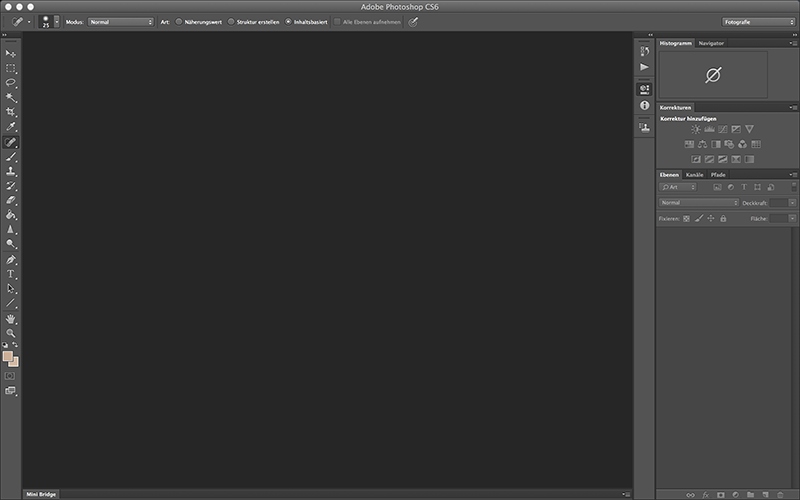Click the link layers button
Image resolution: width=800 pixels, height=500 pixels.
tap(690, 495)
